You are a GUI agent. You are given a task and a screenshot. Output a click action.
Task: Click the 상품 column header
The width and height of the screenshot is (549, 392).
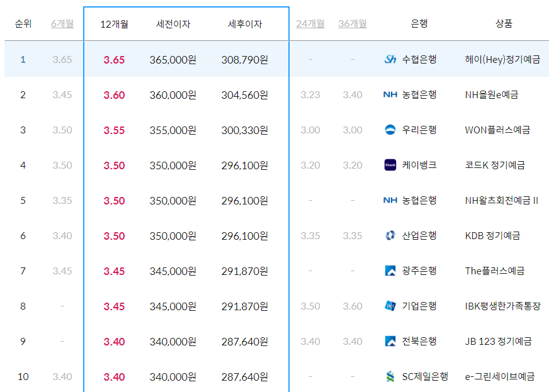[x=504, y=24]
